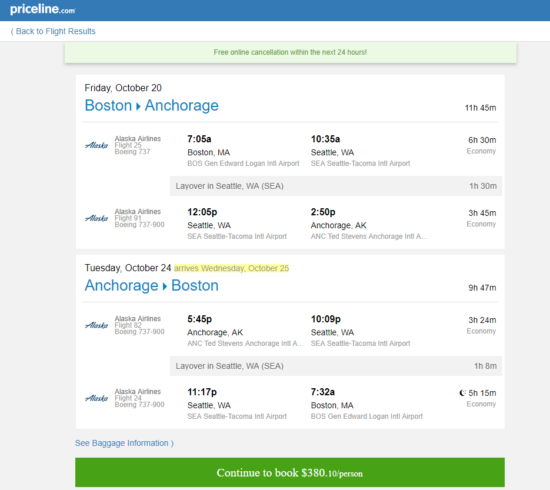Click the 11:17p departure time
Screen dimensions: 550x490
point(202,392)
